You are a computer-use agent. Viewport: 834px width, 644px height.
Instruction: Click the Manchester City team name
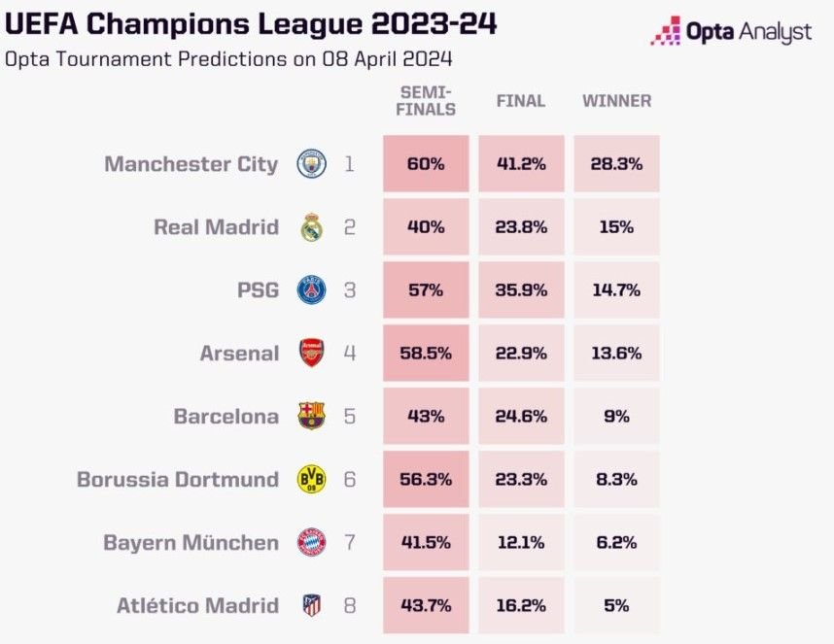coord(191,164)
